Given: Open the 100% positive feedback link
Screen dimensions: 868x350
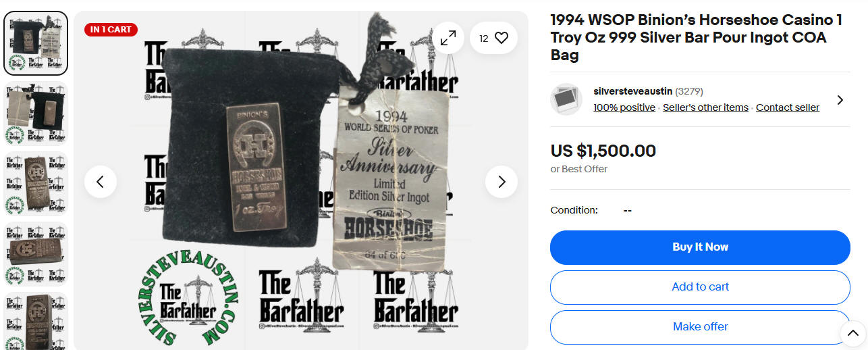Looking at the screenshot, I should point(624,107).
